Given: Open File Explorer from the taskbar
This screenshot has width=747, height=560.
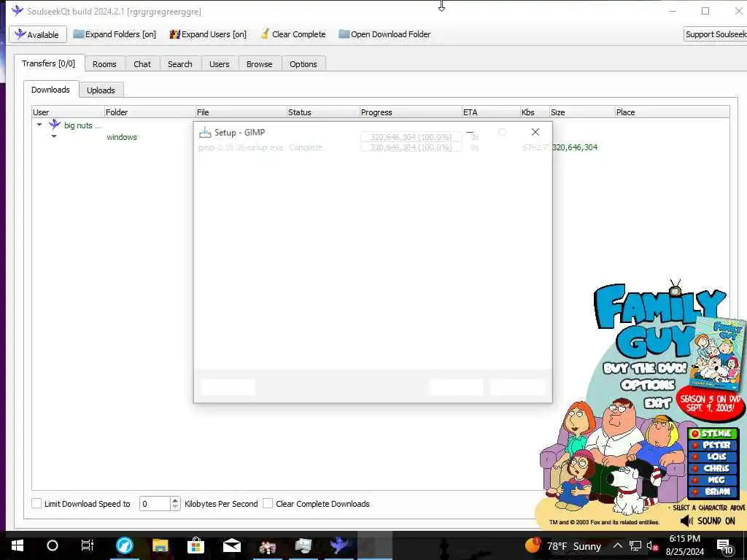Looking at the screenshot, I should click(160, 545).
